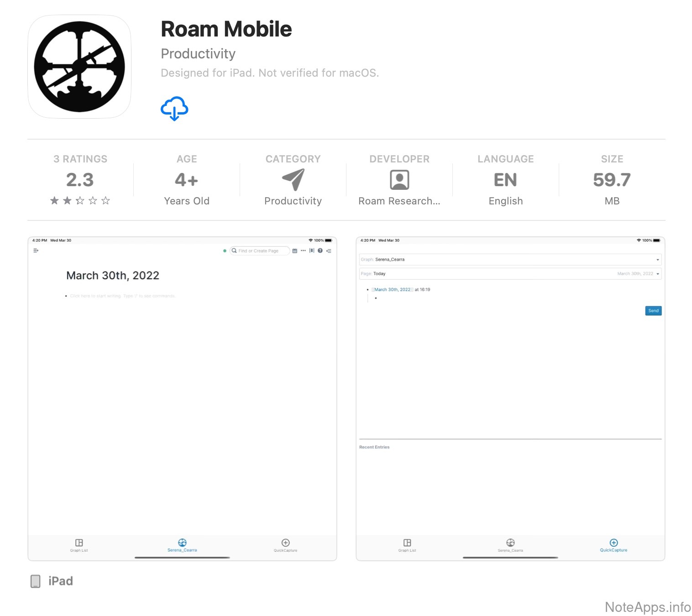The width and height of the screenshot is (692, 616).
Task: Click the developer Roam Research profile icon
Action: click(399, 180)
